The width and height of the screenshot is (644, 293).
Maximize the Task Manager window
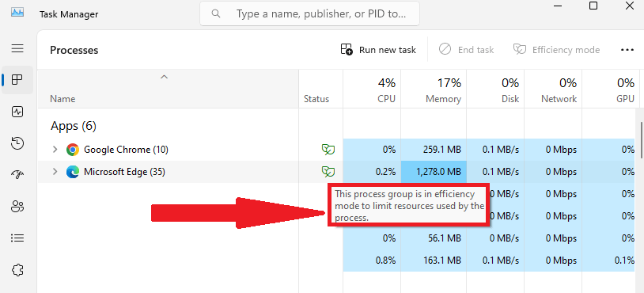click(x=593, y=6)
